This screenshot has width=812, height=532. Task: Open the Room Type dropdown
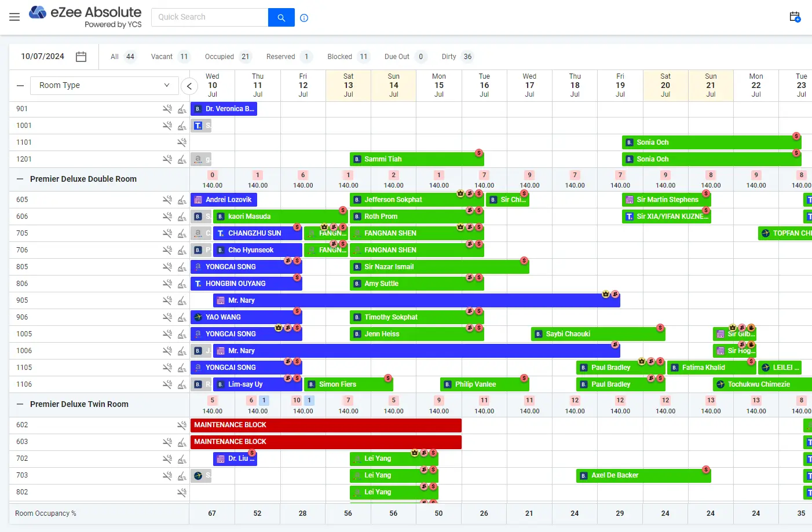104,85
